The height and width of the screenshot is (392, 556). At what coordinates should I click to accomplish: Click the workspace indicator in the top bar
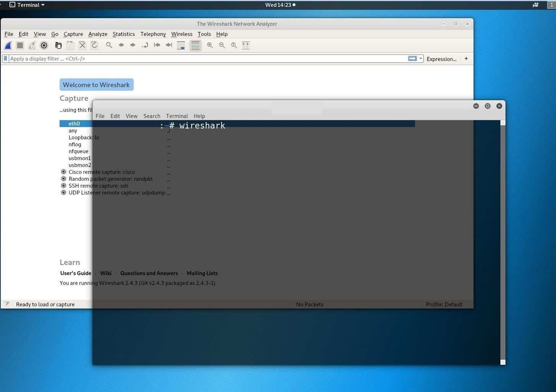pyautogui.click(x=551, y=5)
